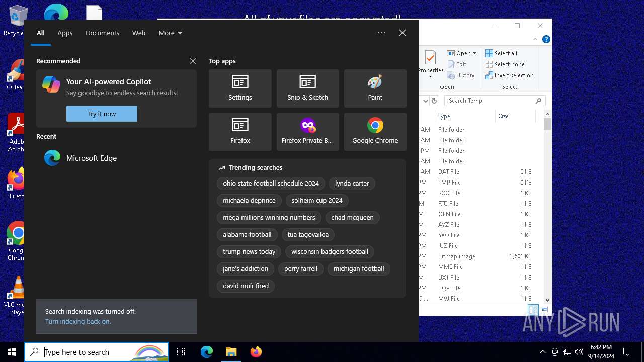The image size is (644, 362).
Task: Collapse the Explorer ribbon chevron
Action: pos(535,39)
